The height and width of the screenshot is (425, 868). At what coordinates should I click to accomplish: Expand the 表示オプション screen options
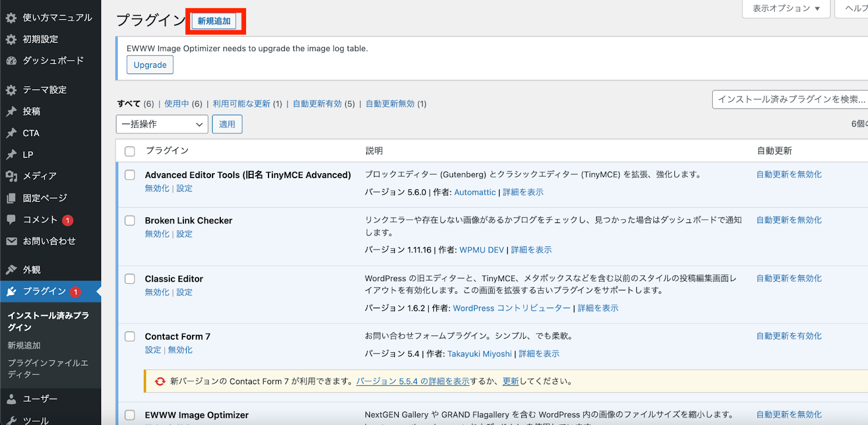tap(786, 8)
